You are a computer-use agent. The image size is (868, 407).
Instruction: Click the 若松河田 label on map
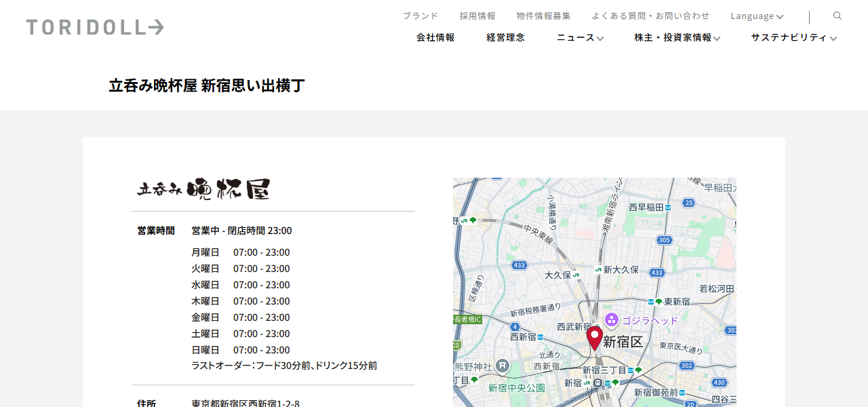[717, 288]
